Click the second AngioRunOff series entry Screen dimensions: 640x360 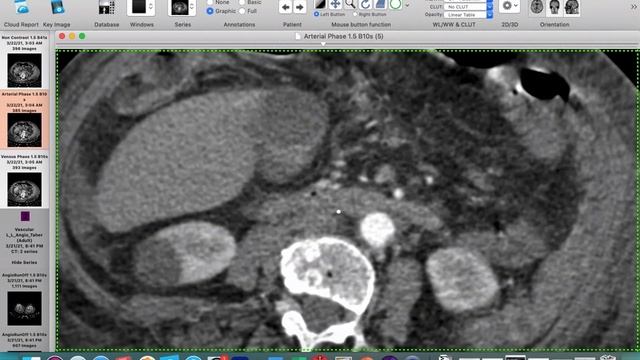coord(24,340)
